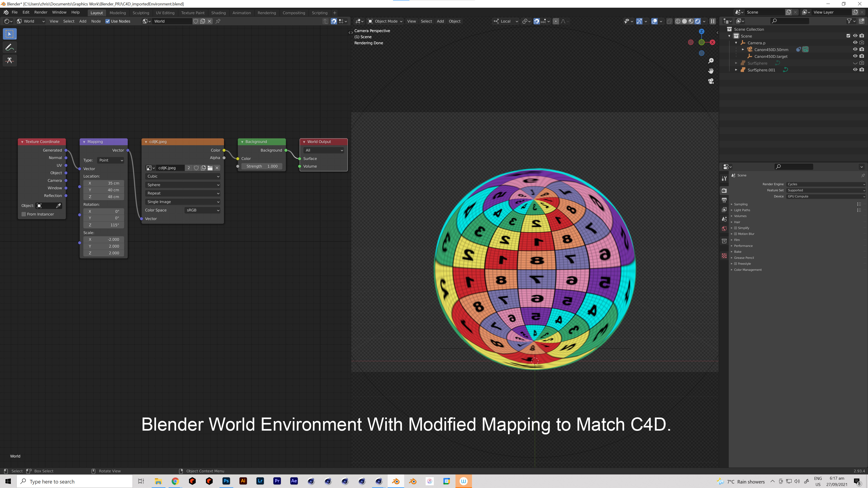868x488 pixels.
Task: Expand the Sampling panel
Action: click(x=741, y=204)
